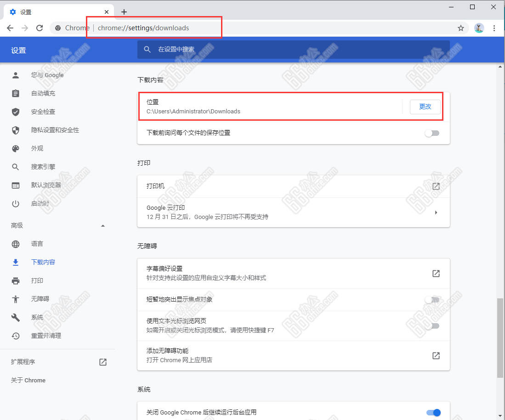Select 默认浏览器 in sidebar
Screen dimensions: 505x420
point(46,185)
